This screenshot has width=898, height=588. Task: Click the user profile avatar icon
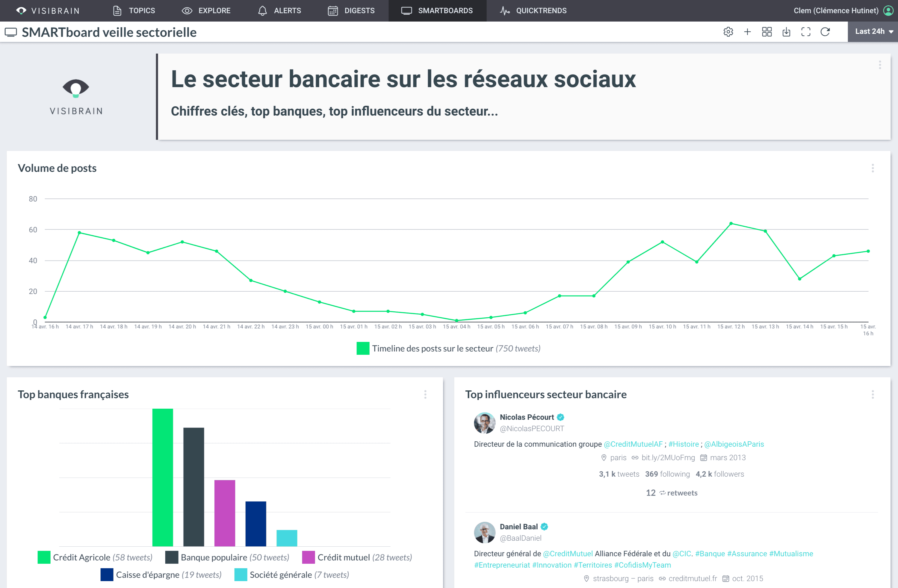point(889,10)
